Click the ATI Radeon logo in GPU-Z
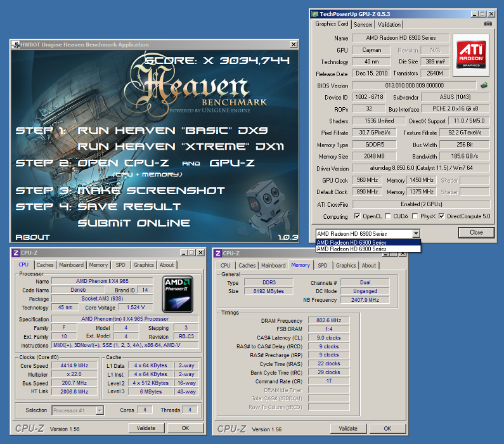The height and width of the screenshot is (444, 504). (x=471, y=55)
